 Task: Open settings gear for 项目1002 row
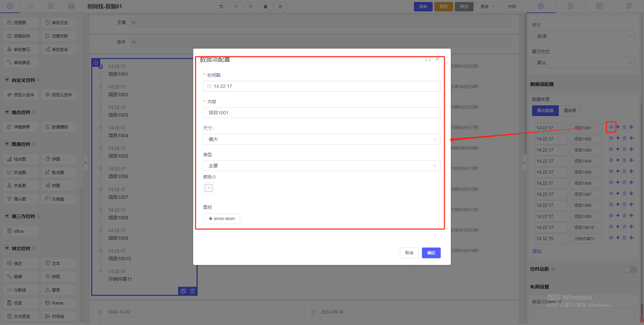tap(611, 138)
